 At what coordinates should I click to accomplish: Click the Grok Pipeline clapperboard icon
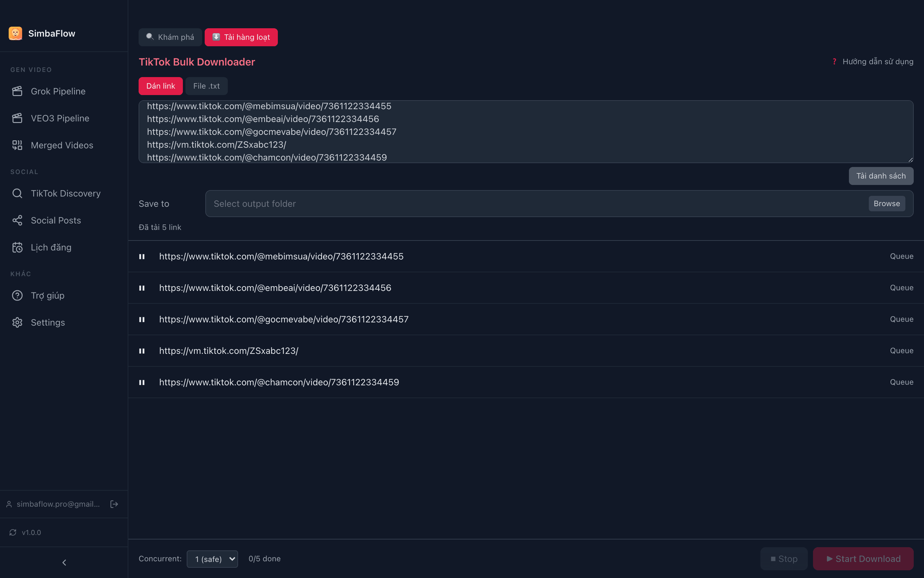pyautogui.click(x=17, y=91)
